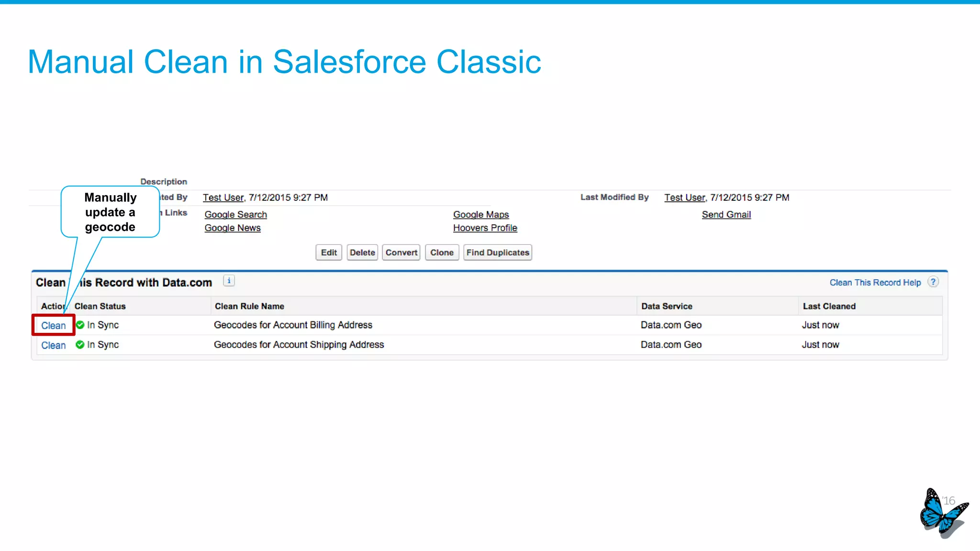Click the info icon beside Data.com heading
Image resolution: width=980 pixels, height=551 pixels.
tap(229, 281)
